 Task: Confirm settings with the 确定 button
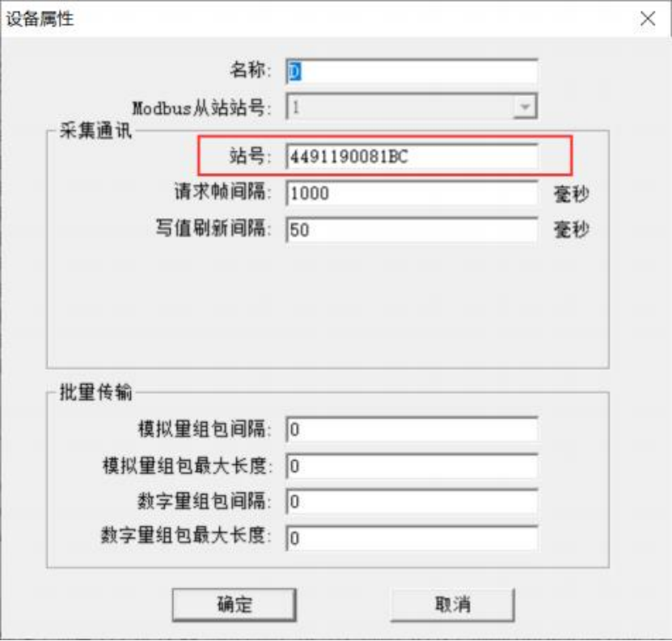[x=235, y=605]
